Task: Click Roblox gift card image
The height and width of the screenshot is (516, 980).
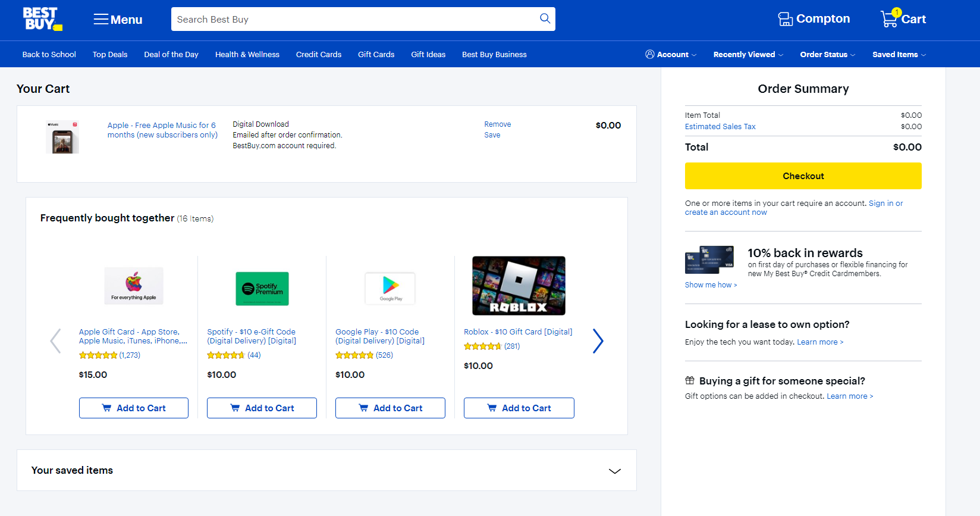Action: [x=519, y=286]
